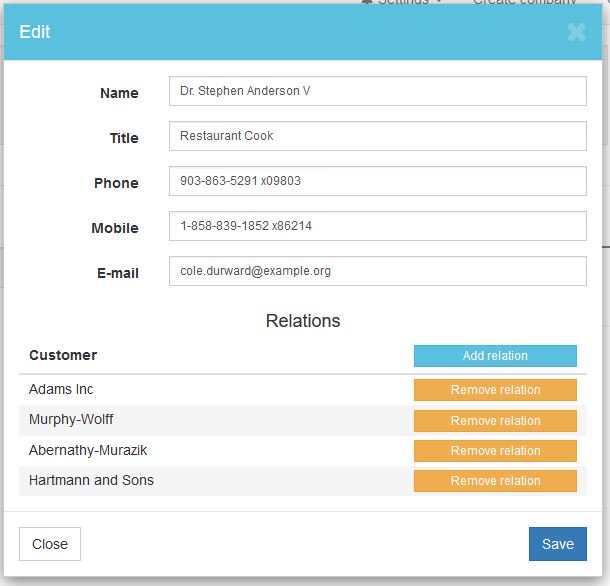Click the E-mail field label
Image resolution: width=610 pixels, height=586 pixels.
tap(118, 273)
